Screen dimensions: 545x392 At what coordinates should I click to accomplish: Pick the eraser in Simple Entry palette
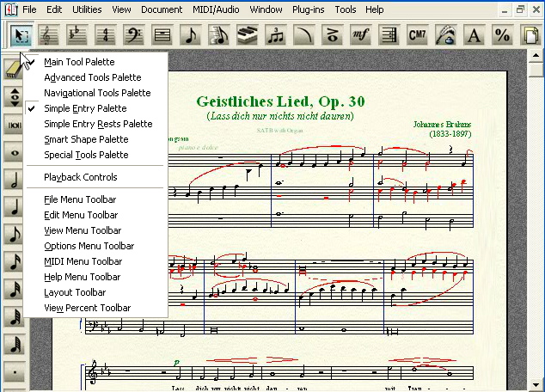point(14,70)
